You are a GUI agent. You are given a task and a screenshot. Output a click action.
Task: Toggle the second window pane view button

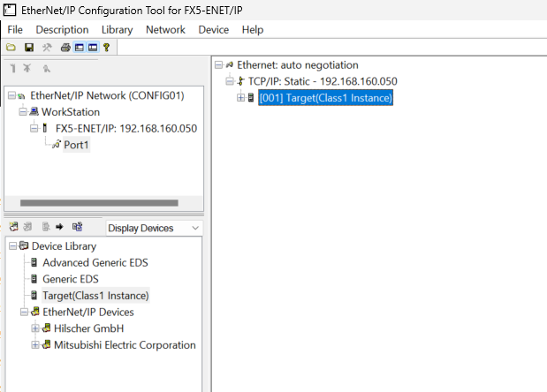[x=92, y=47]
